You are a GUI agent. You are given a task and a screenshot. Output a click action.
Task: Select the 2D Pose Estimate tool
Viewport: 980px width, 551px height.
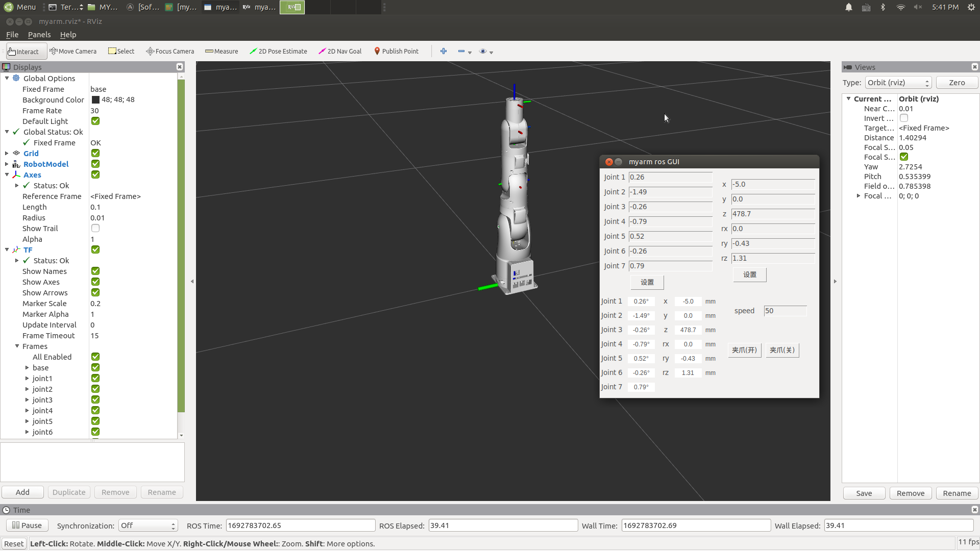(278, 51)
